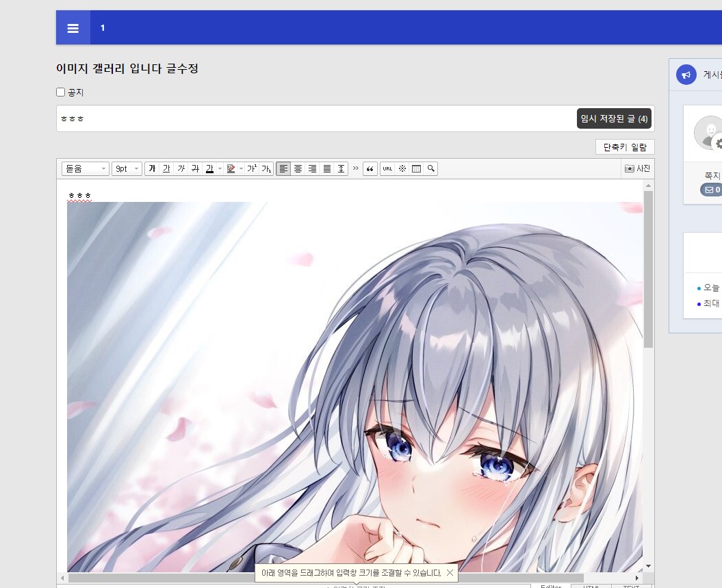
Task: Expand the background color dropdown arrow
Action: tap(241, 168)
